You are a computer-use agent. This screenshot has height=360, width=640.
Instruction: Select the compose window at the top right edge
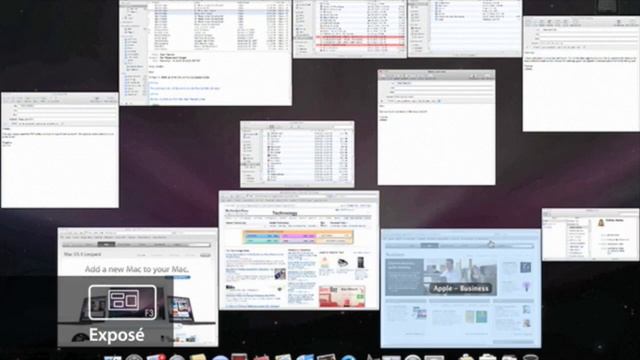coord(581,74)
